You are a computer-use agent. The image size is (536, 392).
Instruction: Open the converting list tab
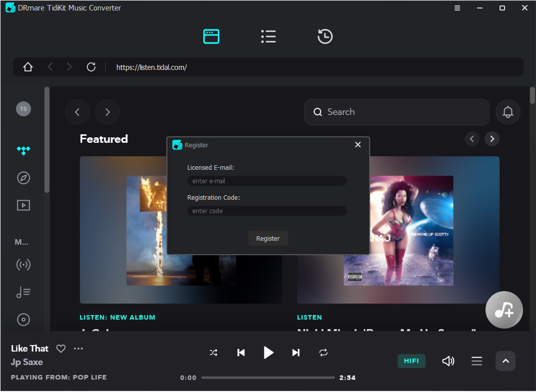pyautogui.click(x=268, y=36)
